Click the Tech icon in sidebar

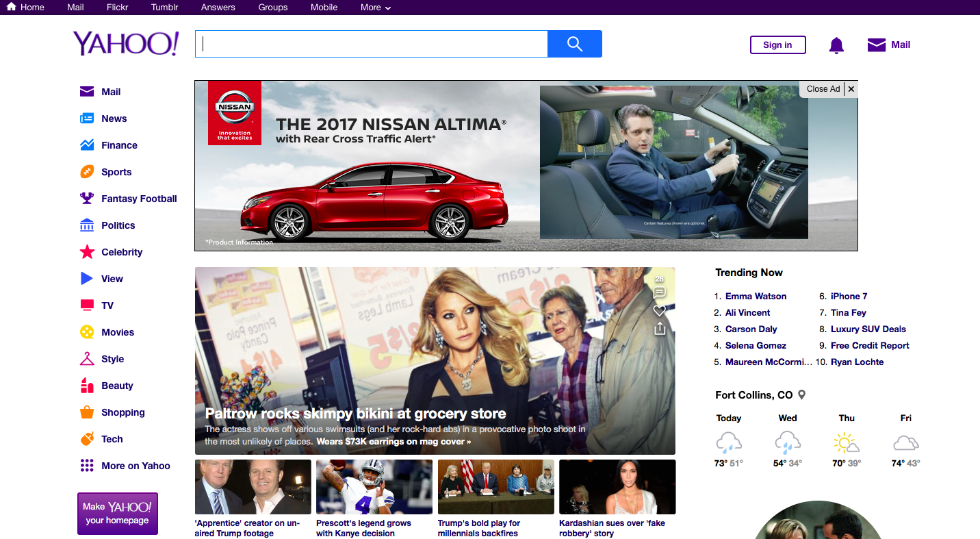pos(87,439)
